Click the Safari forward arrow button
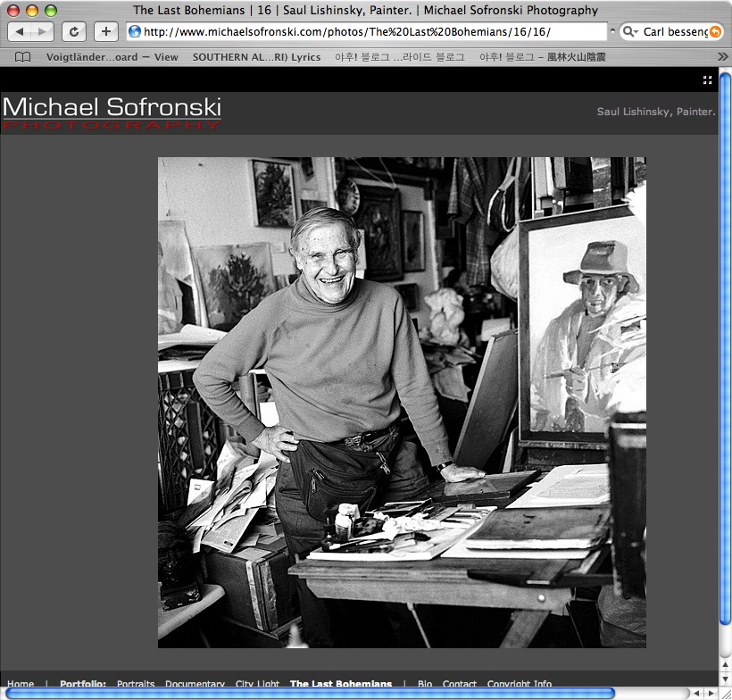Image resolution: width=732 pixels, height=700 pixels. click(x=43, y=32)
